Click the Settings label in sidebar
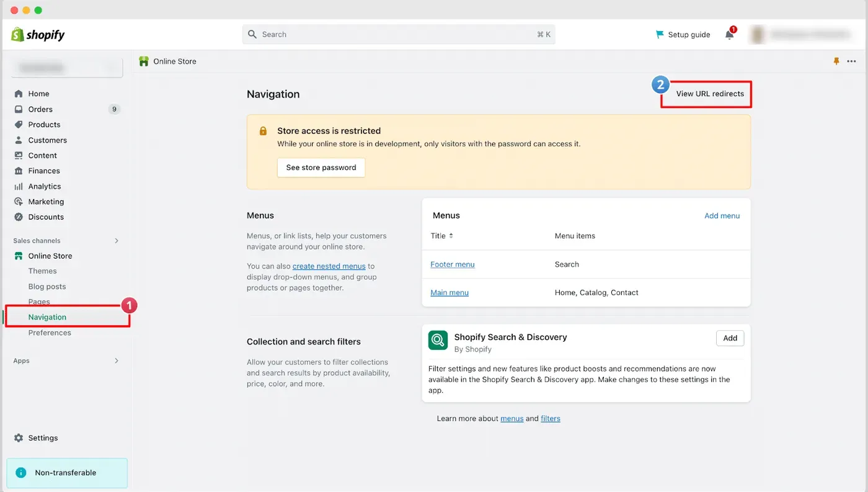This screenshot has width=868, height=492. tap(43, 438)
